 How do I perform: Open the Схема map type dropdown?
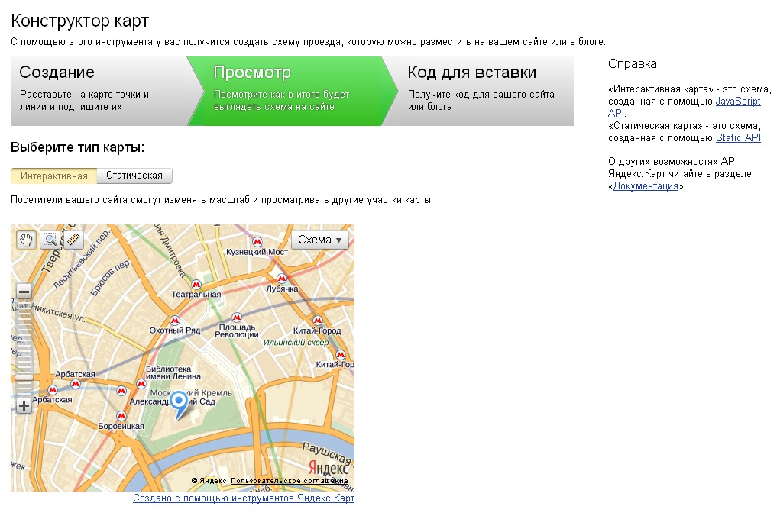coord(320,240)
